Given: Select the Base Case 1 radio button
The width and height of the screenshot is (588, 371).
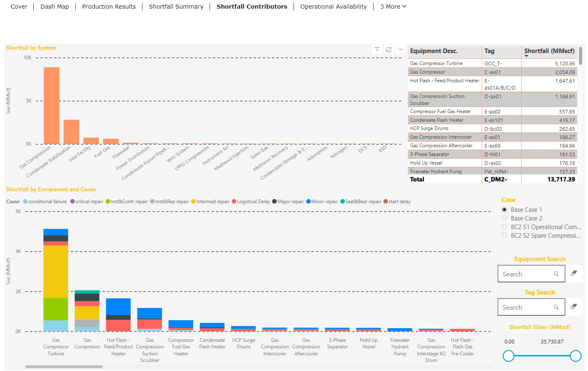Looking at the screenshot, I should click(504, 210).
